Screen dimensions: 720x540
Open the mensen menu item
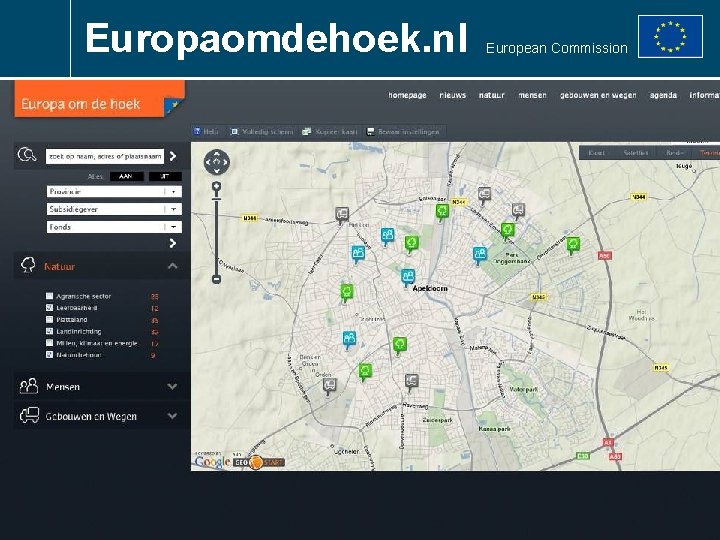[x=532, y=95]
